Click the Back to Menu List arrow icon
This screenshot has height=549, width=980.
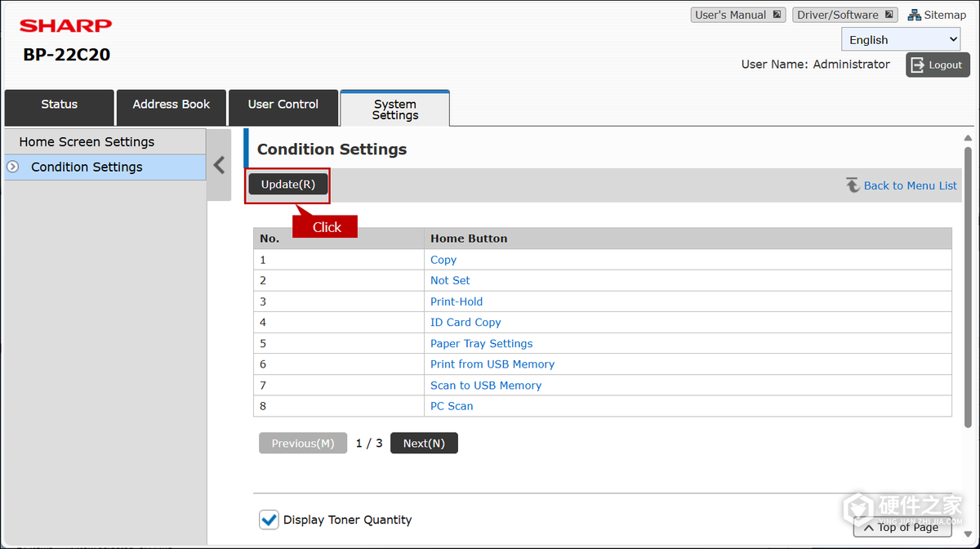(x=853, y=185)
